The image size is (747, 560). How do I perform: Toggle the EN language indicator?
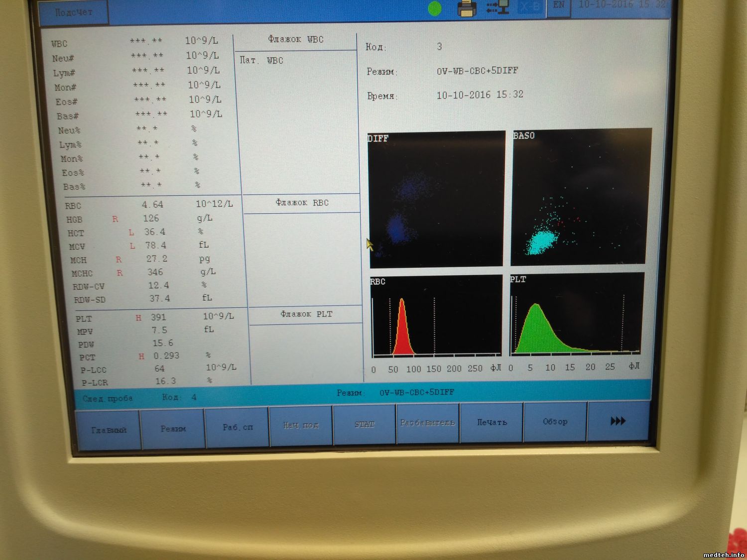(x=559, y=5)
